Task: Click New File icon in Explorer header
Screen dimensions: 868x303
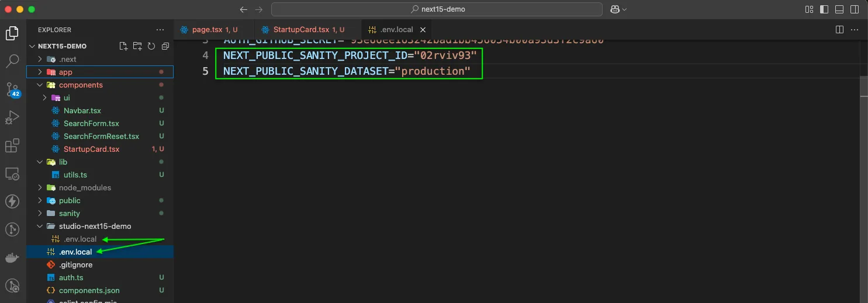Action: click(123, 46)
